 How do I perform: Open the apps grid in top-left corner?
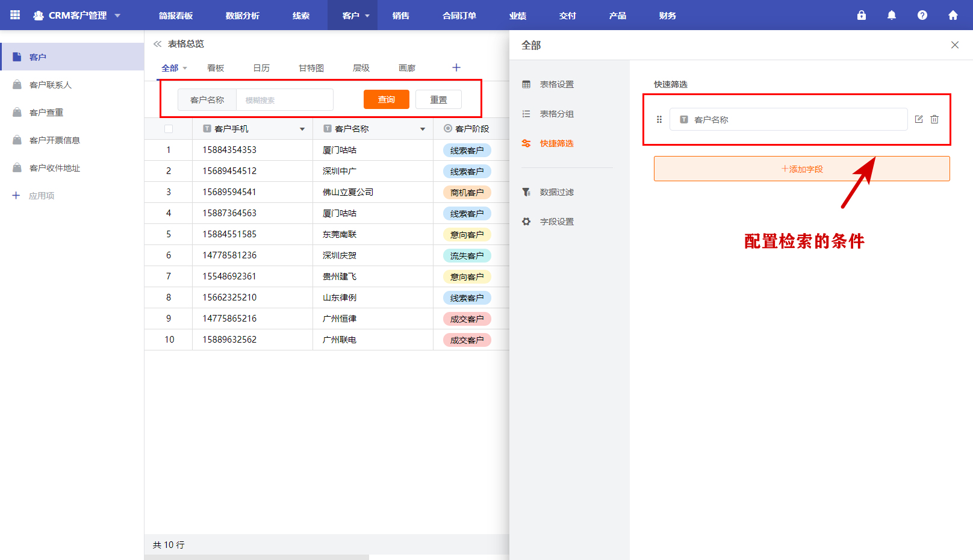[x=14, y=15]
